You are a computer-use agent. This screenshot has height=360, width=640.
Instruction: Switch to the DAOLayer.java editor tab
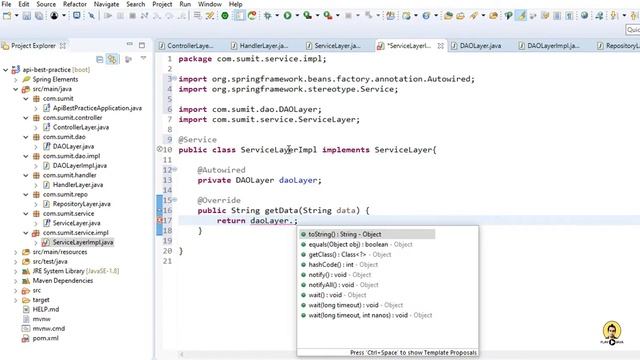[x=476, y=46]
